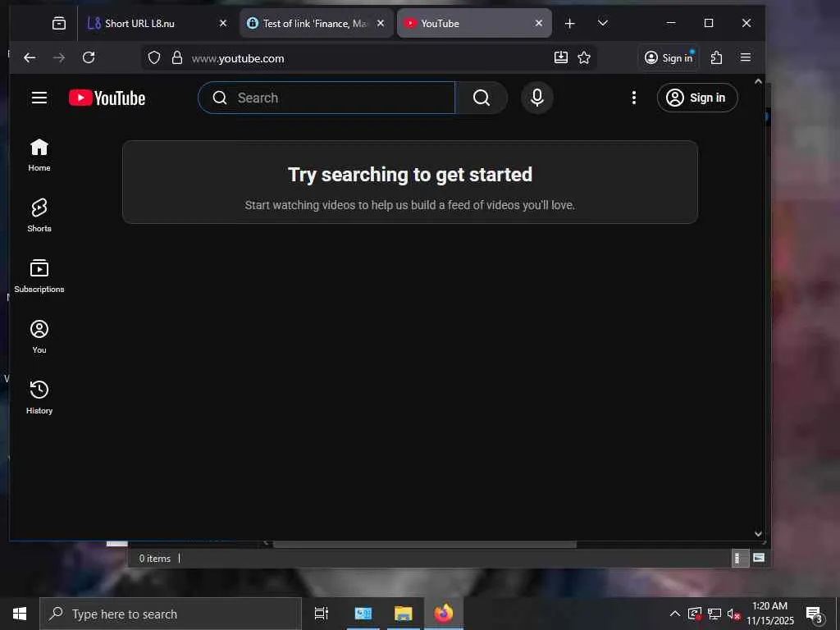Screen dimensions: 840x630
Task: Open YouTube settings three-dot menu
Action: [634, 98]
